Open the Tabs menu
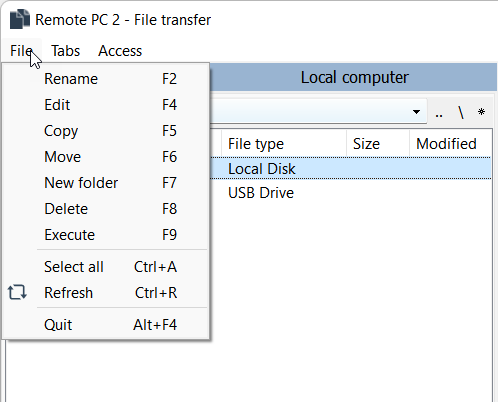Image resolution: width=498 pixels, height=402 pixels. click(x=66, y=51)
